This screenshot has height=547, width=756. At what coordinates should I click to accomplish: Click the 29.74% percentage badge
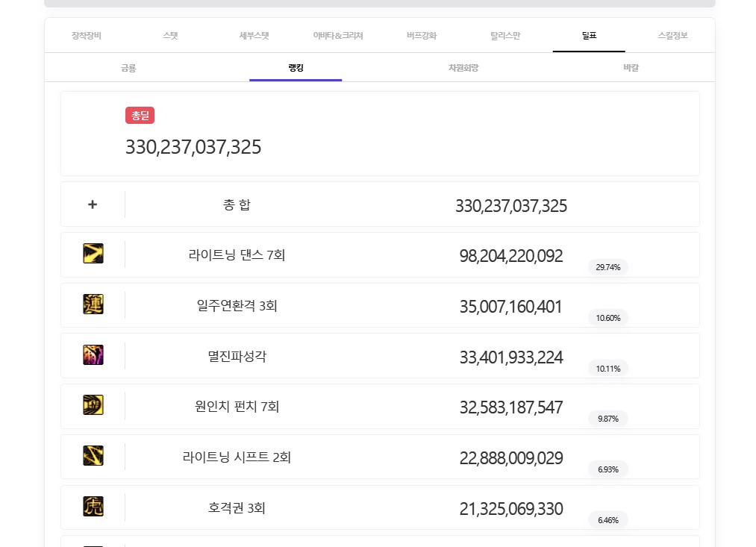coord(607,267)
